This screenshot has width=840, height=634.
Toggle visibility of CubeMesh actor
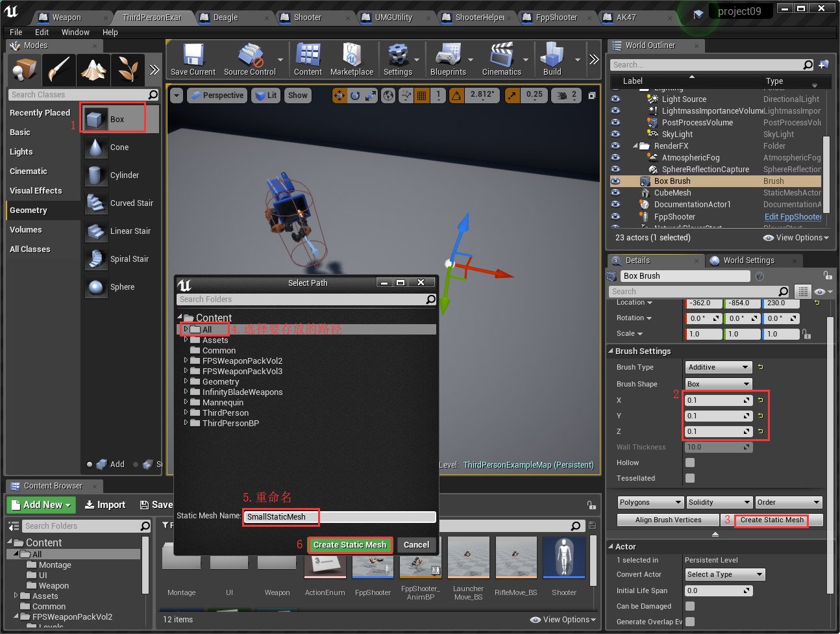(x=615, y=193)
